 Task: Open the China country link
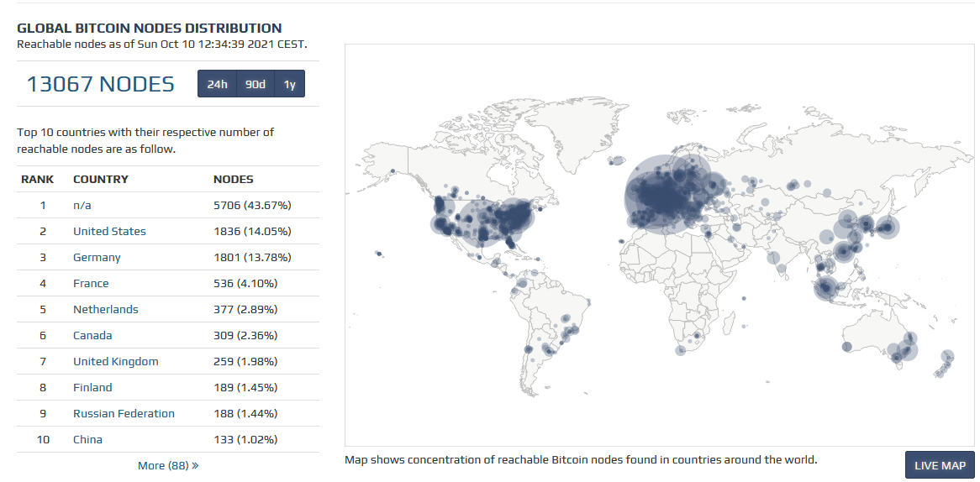point(87,439)
